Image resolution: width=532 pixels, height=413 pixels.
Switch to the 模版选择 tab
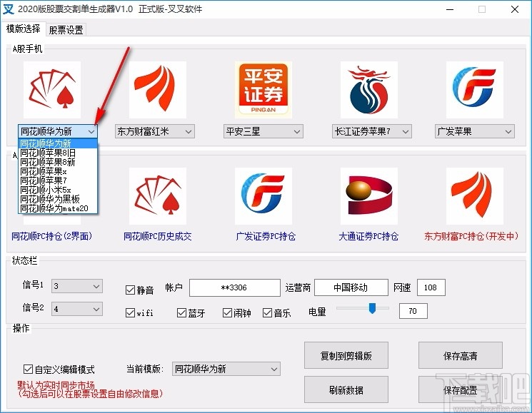click(23, 29)
